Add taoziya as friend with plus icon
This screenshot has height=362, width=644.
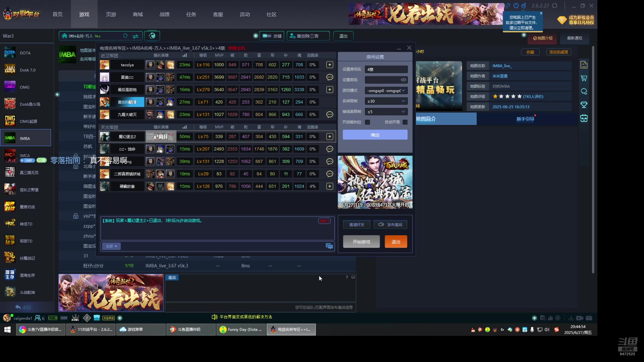click(330, 65)
